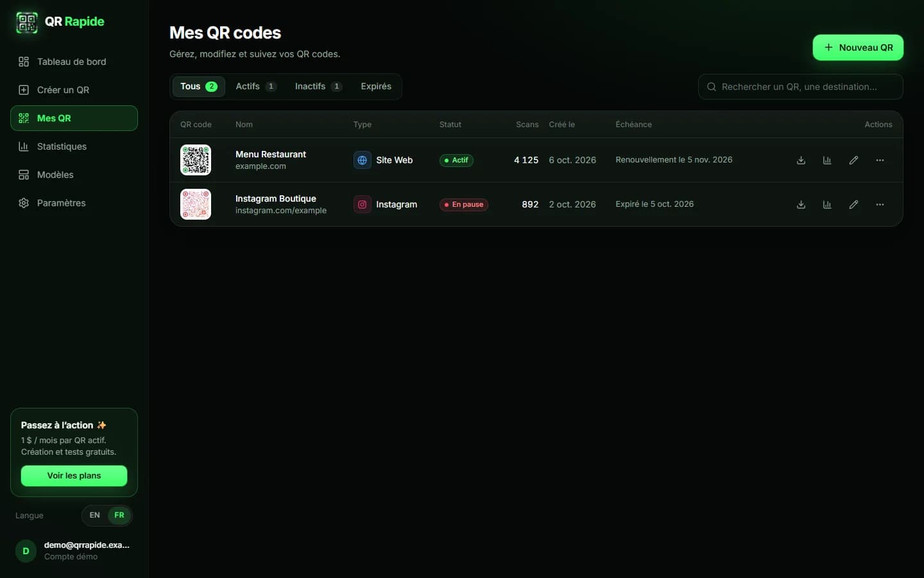Viewport: 924px width, 578px height.
Task: Click the example.com destination text
Action: pyautogui.click(x=261, y=166)
